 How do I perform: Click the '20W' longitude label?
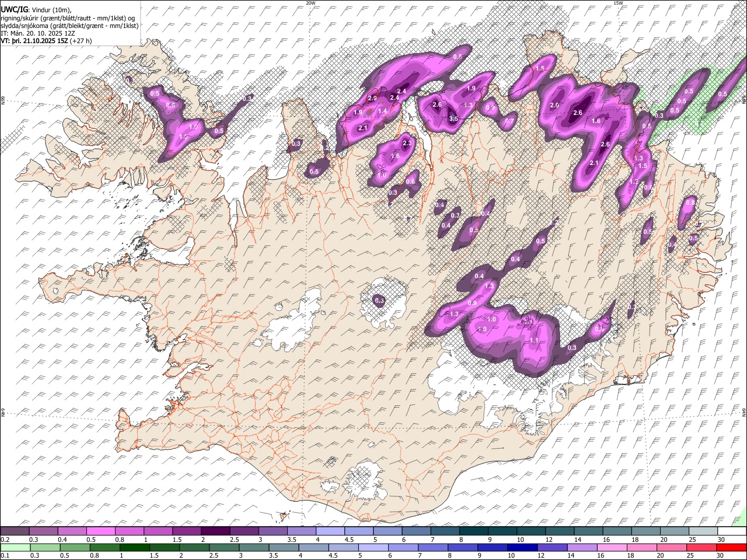pyautogui.click(x=310, y=3)
